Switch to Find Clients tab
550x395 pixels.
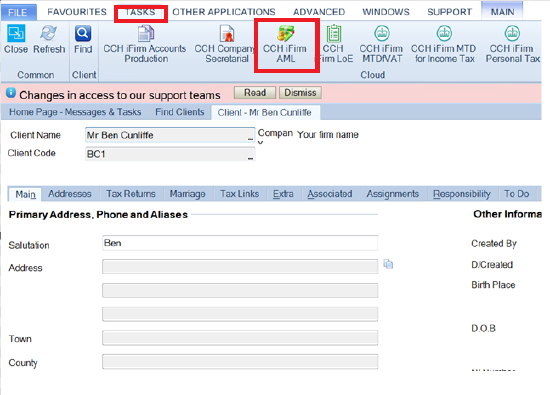coord(180,112)
